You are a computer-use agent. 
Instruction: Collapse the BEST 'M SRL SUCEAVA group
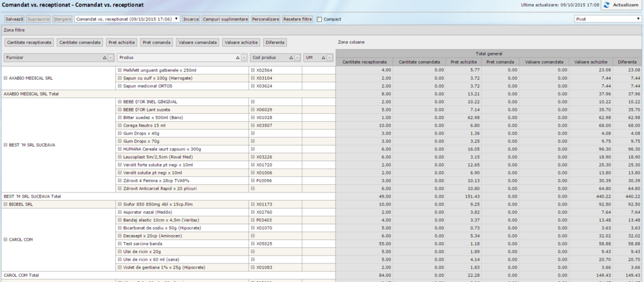click(6, 145)
